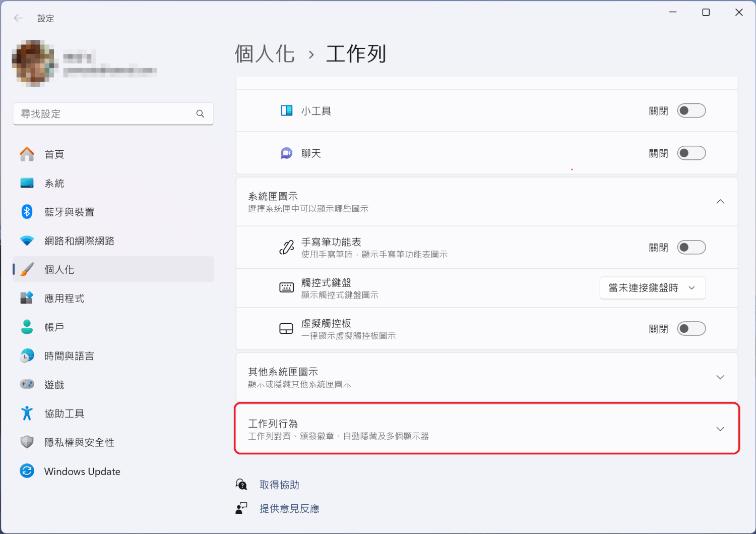Click the Widgets panel icon

pos(286,110)
